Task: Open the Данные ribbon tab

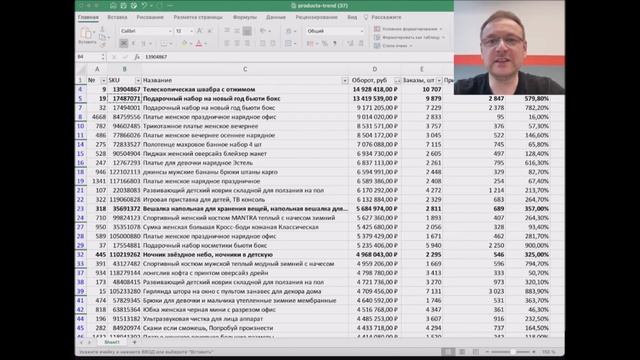Action: 276,17
